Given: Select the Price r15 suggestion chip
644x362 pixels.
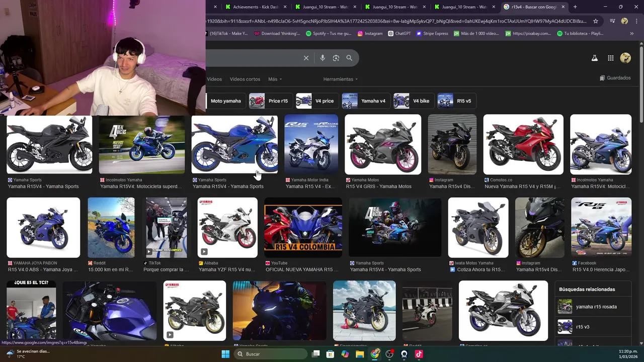Looking at the screenshot, I should point(271,101).
